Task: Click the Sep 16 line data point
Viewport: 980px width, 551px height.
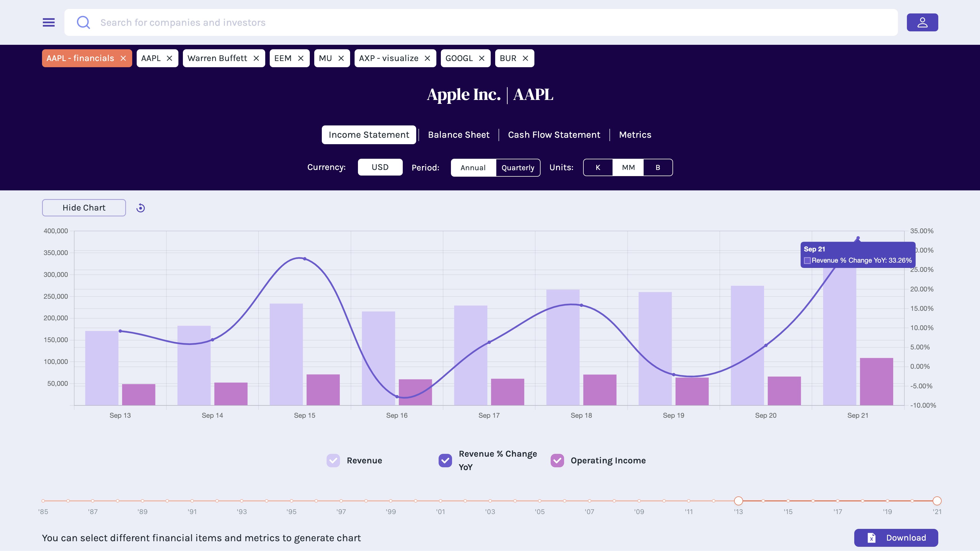Action: (397, 397)
